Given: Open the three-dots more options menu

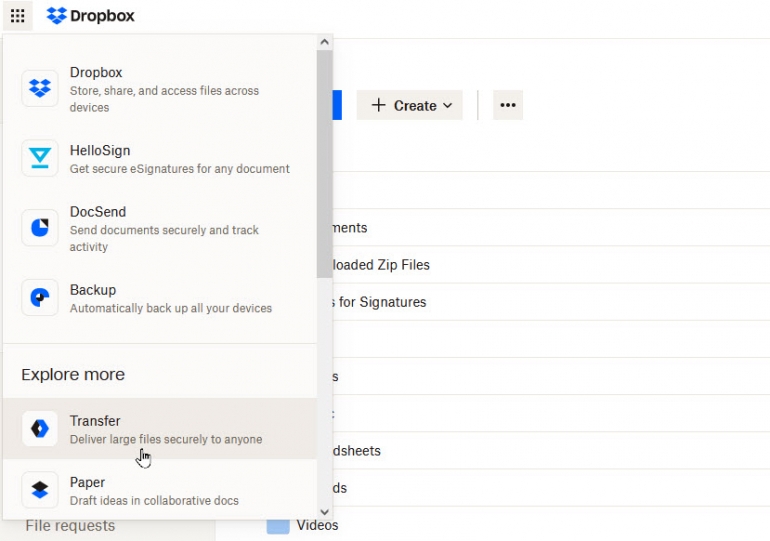Looking at the screenshot, I should [x=508, y=105].
